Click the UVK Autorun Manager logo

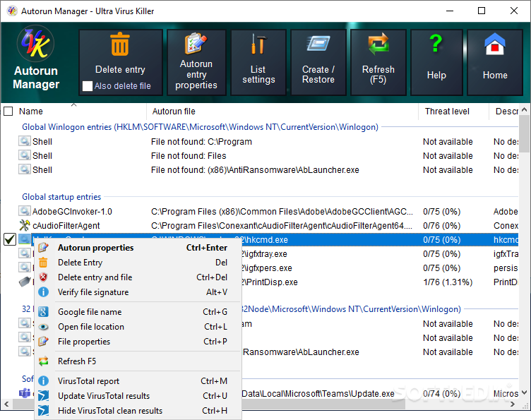click(x=35, y=43)
